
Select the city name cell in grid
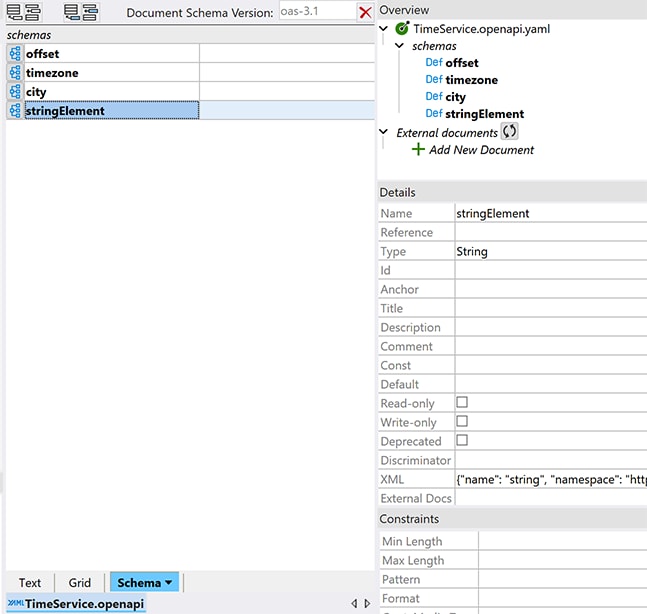click(x=112, y=92)
